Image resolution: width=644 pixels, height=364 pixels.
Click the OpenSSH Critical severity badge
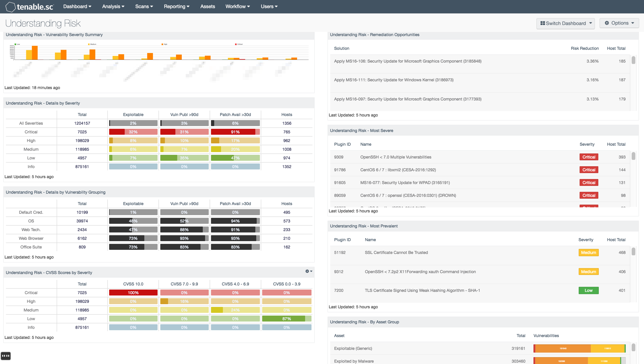tap(588, 157)
